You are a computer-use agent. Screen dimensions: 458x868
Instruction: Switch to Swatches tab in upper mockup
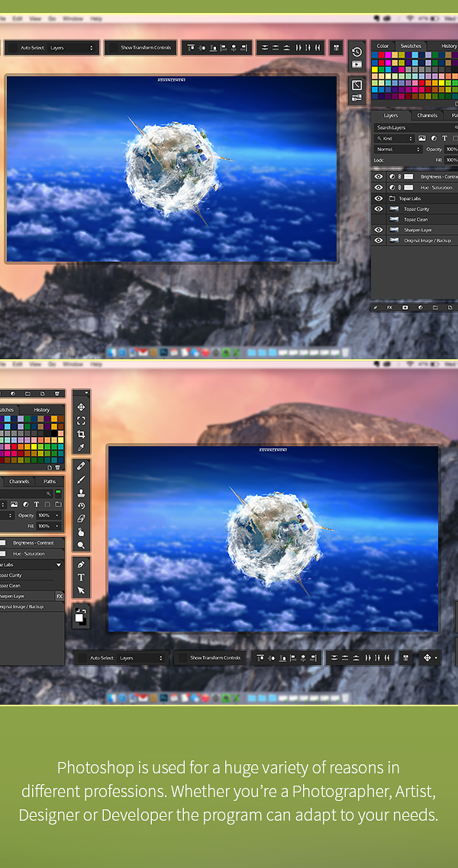411,46
